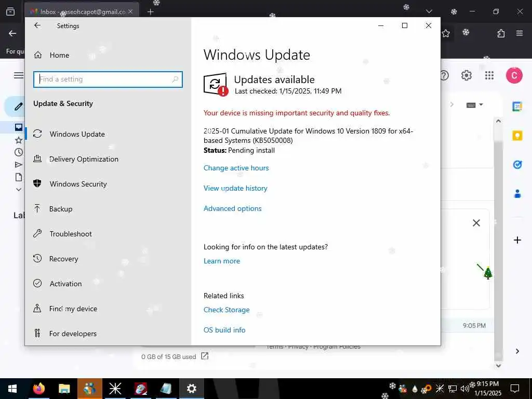Close the Gmail promo card with X
532x399 pixels.
pyautogui.click(x=476, y=222)
